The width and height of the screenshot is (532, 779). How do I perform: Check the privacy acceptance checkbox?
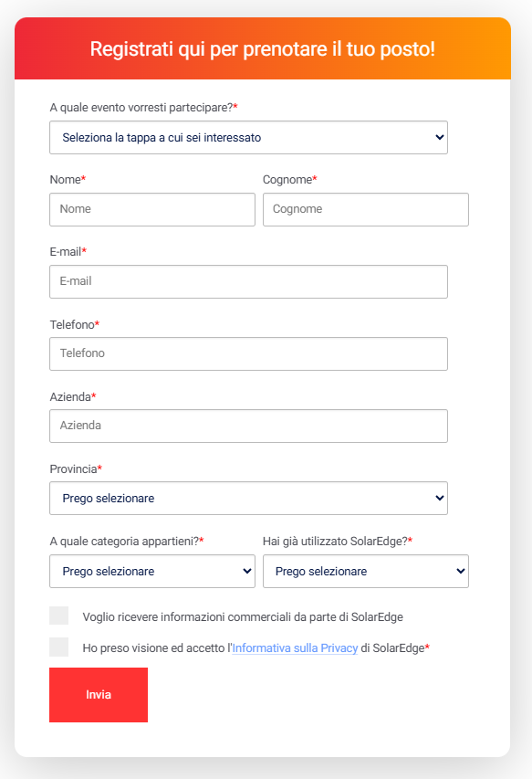(x=59, y=647)
